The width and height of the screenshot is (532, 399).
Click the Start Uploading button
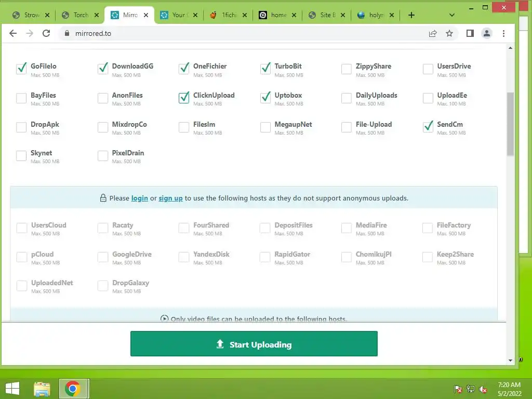pyautogui.click(x=254, y=344)
